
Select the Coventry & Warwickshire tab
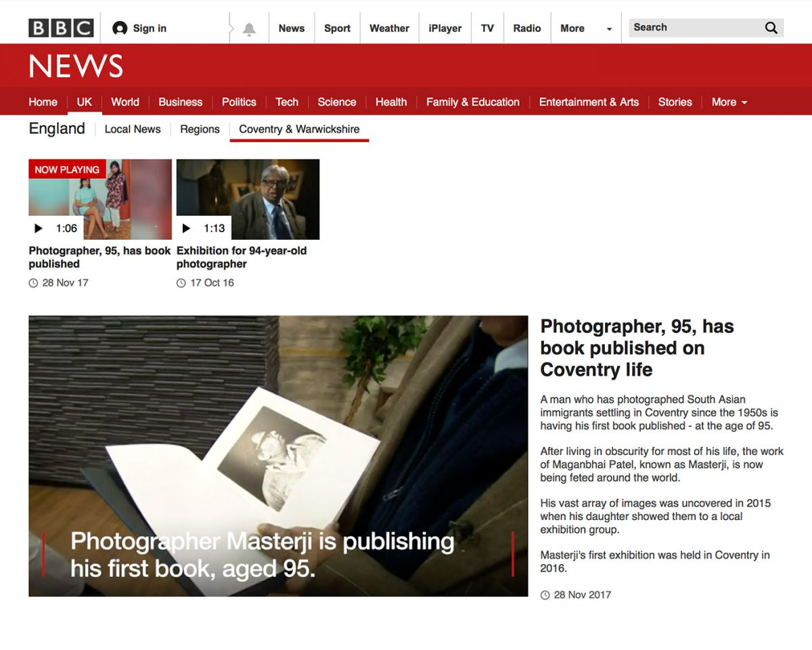(x=299, y=129)
